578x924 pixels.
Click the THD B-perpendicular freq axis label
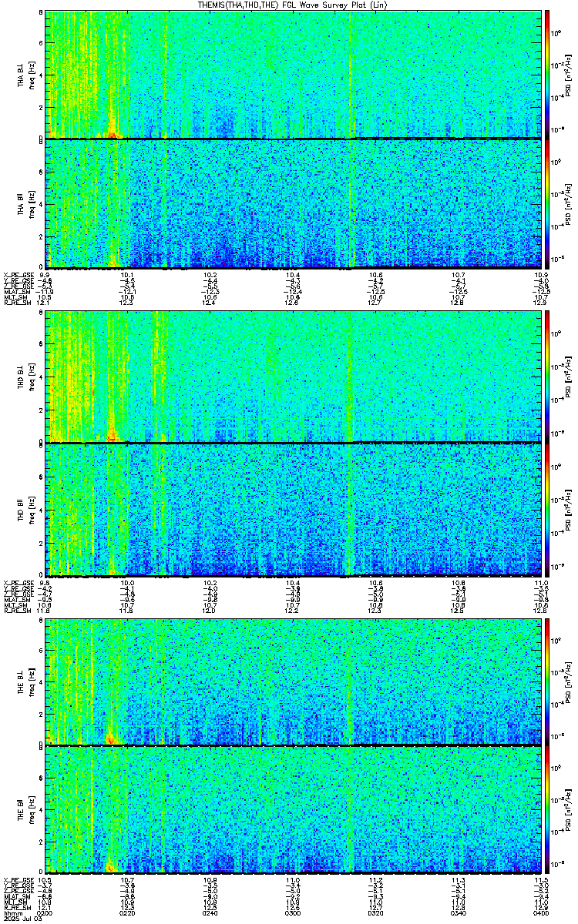tap(31, 377)
